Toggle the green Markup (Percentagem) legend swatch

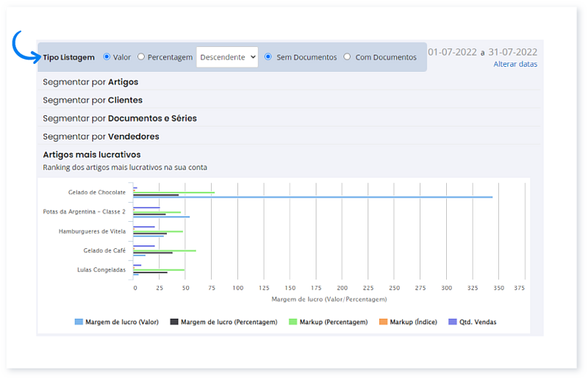click(x=293, y=322)
